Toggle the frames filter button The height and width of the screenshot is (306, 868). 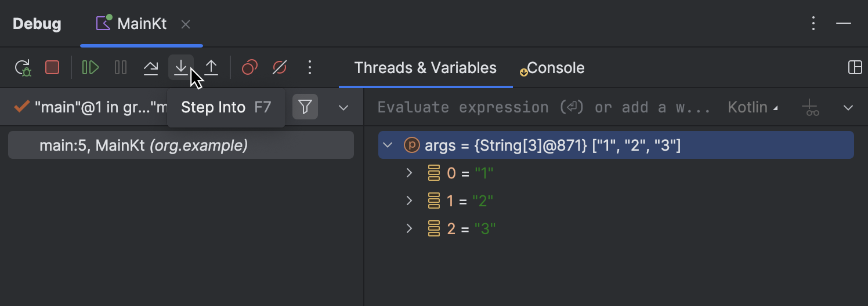click(x=305, y=107)
